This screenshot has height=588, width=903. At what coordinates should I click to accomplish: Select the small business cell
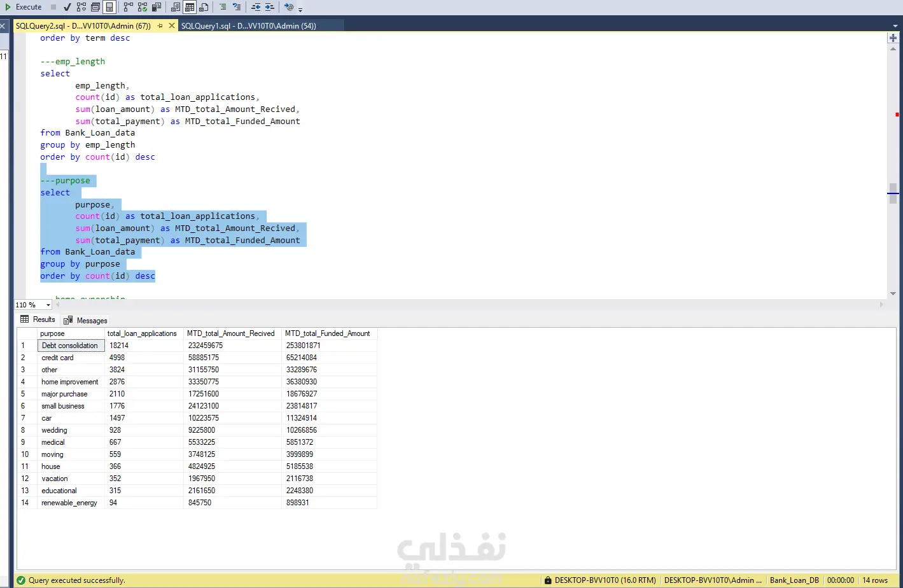tap(71, 406)
